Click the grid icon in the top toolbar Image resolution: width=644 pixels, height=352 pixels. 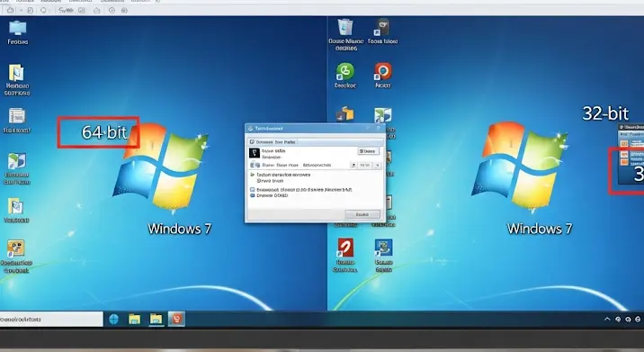point(81,10)
